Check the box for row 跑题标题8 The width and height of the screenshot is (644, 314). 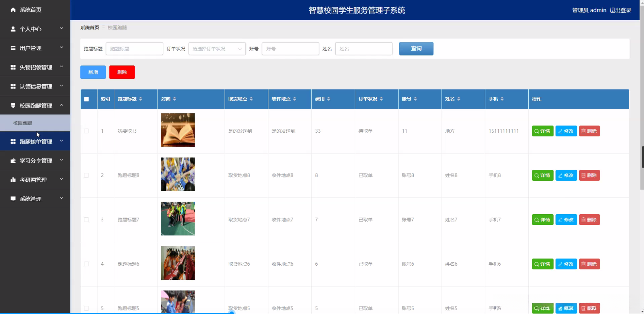coord(87,175)
